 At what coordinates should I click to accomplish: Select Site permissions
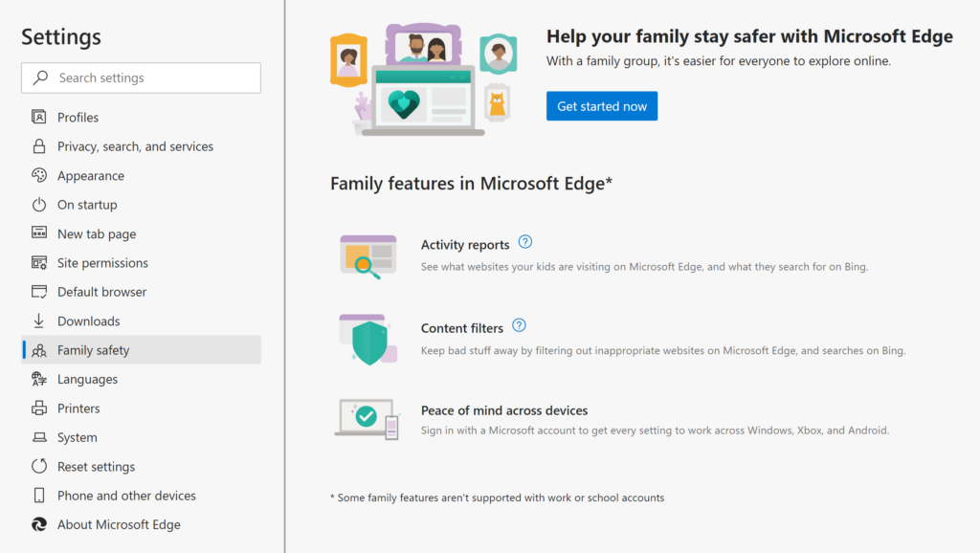coord(142,262)
